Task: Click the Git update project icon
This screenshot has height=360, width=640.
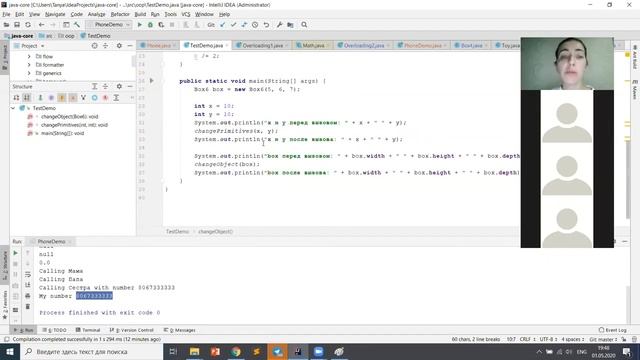Action: [x=222, y=25]
